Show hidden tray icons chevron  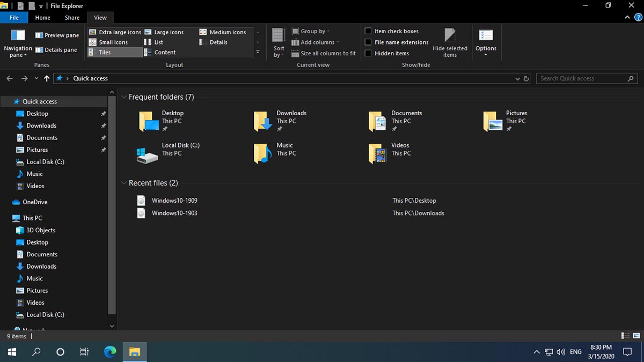536,352
